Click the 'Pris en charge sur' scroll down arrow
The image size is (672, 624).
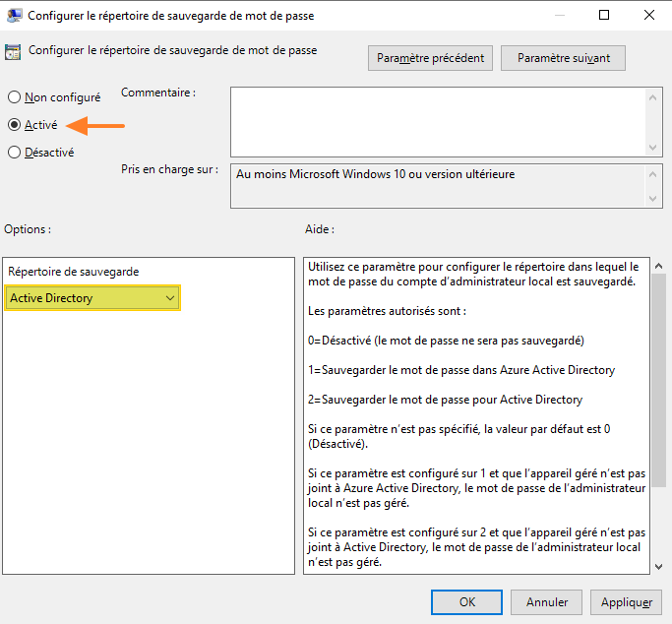click(652, 199)
